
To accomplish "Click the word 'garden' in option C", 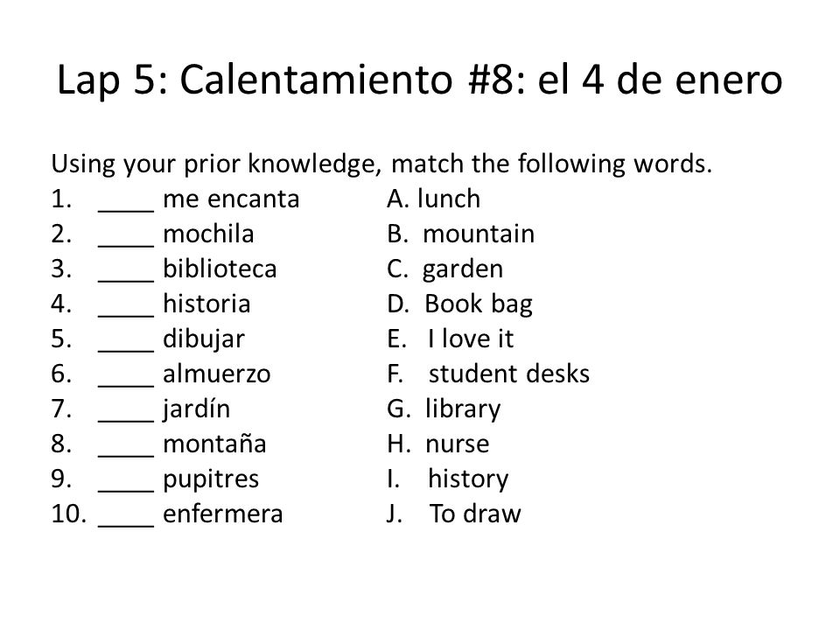I will click(463, 270).
